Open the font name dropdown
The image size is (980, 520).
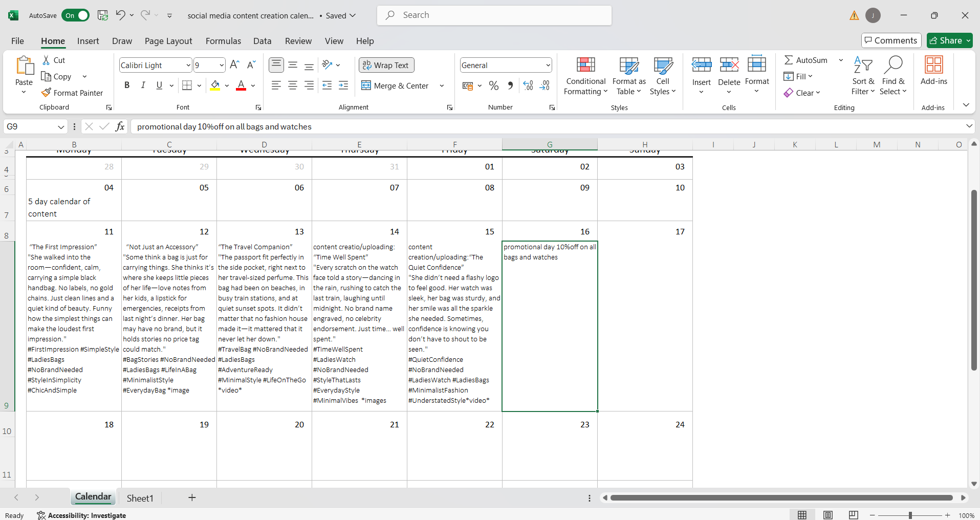click(188, 65)
